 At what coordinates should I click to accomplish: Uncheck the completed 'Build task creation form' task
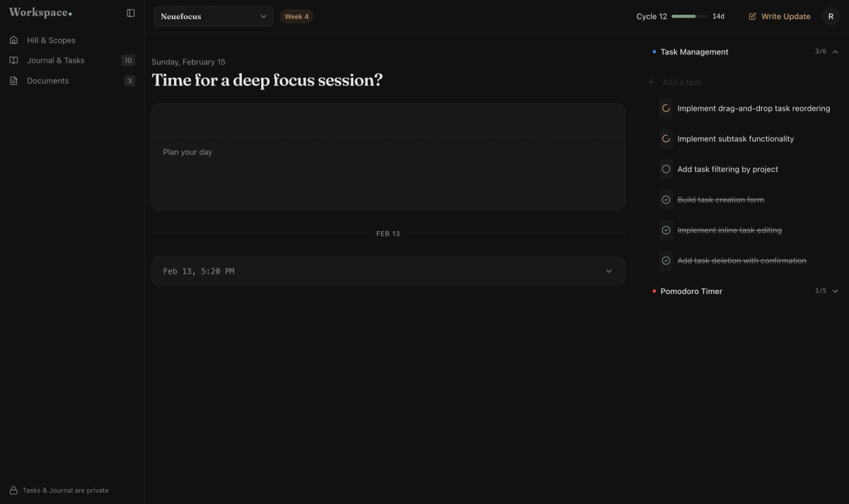click(x=666, y=199)
